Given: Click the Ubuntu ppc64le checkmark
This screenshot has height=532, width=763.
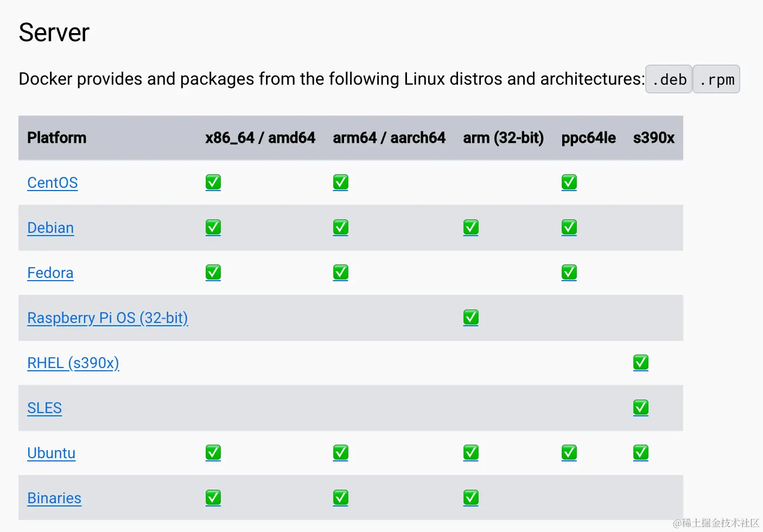Looking at the screenshot, I should (569, 453).
